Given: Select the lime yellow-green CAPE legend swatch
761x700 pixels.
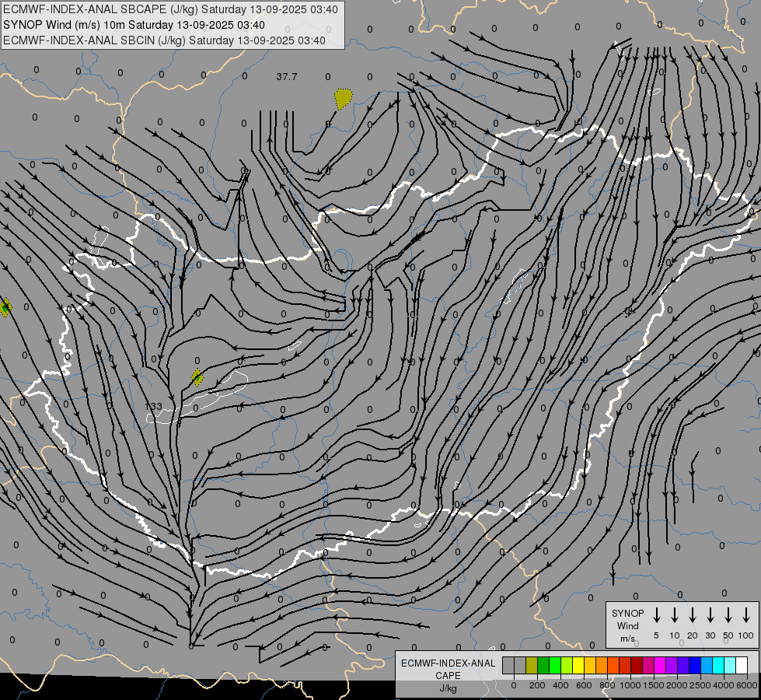Looking at the screenshot, I should 567,665.
